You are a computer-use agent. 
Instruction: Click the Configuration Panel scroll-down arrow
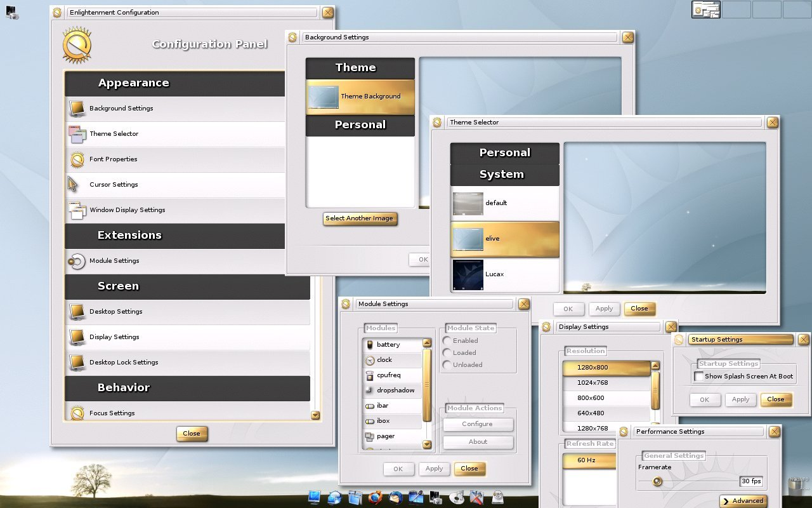[x=315, y=415]
